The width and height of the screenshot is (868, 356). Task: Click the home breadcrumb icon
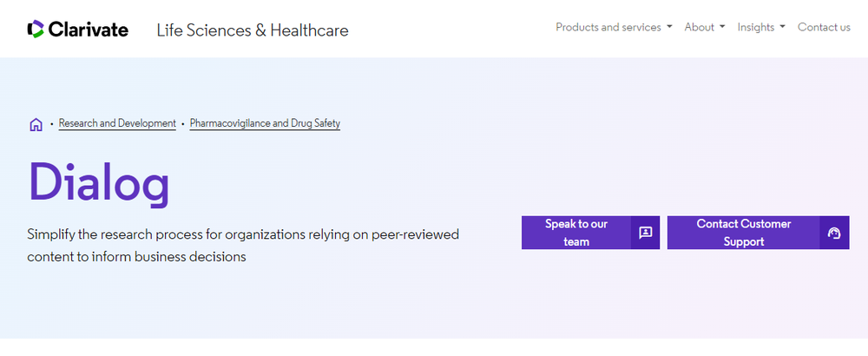pos(36,124)
